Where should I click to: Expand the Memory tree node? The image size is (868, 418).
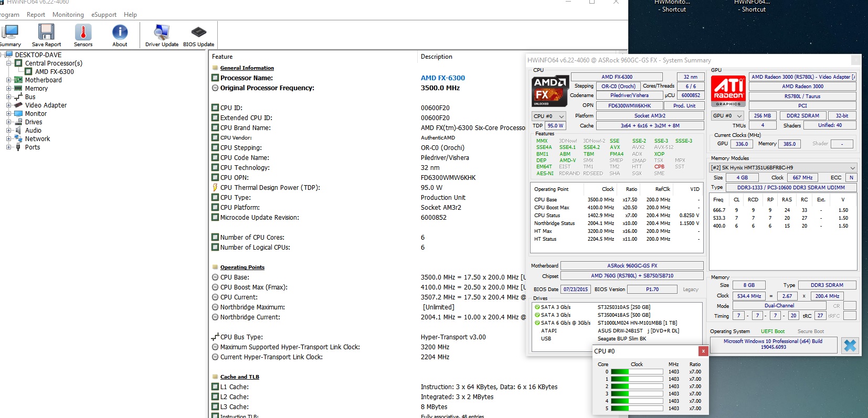8,89
